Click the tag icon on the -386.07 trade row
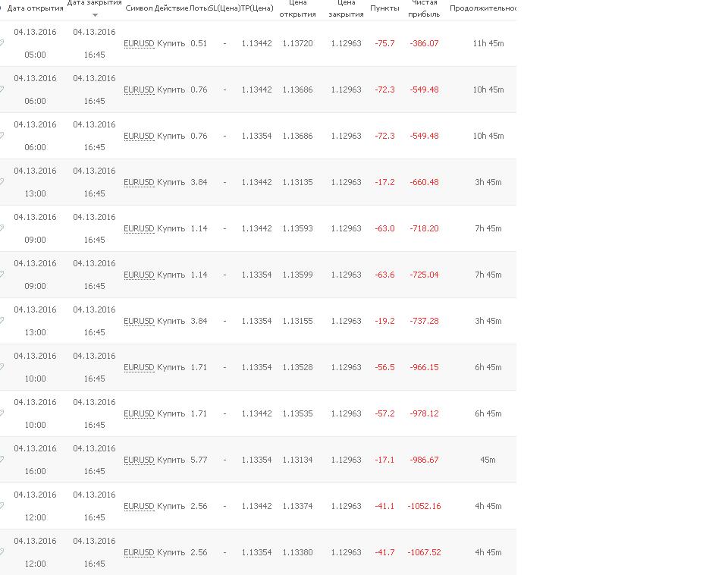Image resolution: width=728 pixels, height=575 pixels. [2, 42]
